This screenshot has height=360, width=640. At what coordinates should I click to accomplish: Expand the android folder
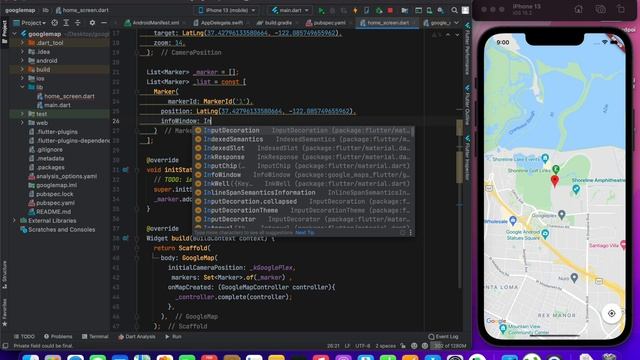tap(22, 60)
